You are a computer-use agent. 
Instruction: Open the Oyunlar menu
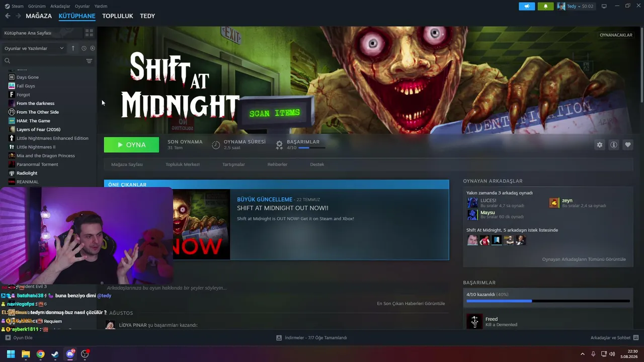(x=83, y=6)
